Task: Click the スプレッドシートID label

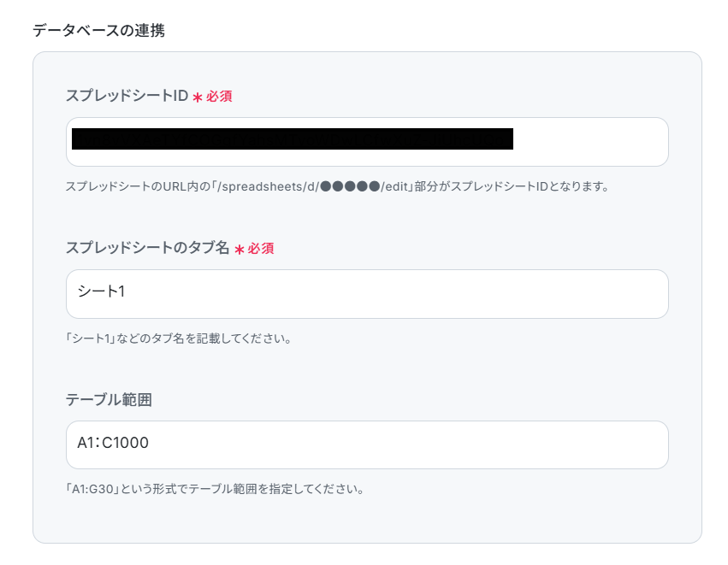Action: tap(127, 96)
